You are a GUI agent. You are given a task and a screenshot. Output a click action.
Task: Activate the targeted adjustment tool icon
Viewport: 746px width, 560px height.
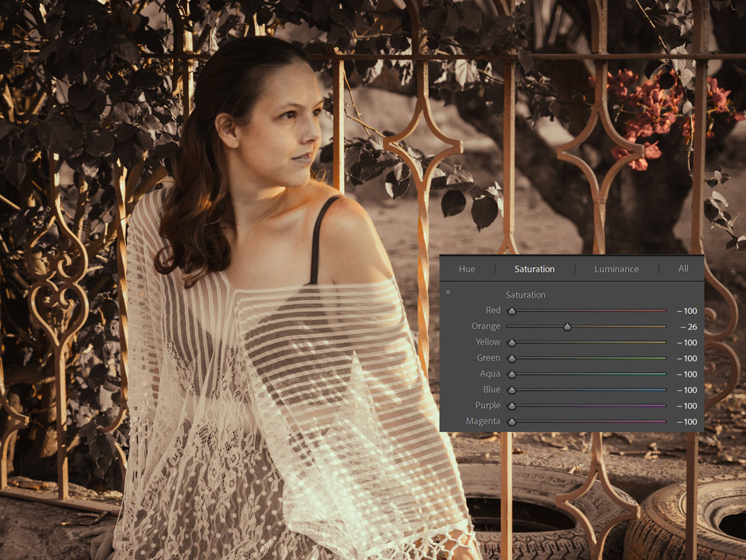point(448,291)
